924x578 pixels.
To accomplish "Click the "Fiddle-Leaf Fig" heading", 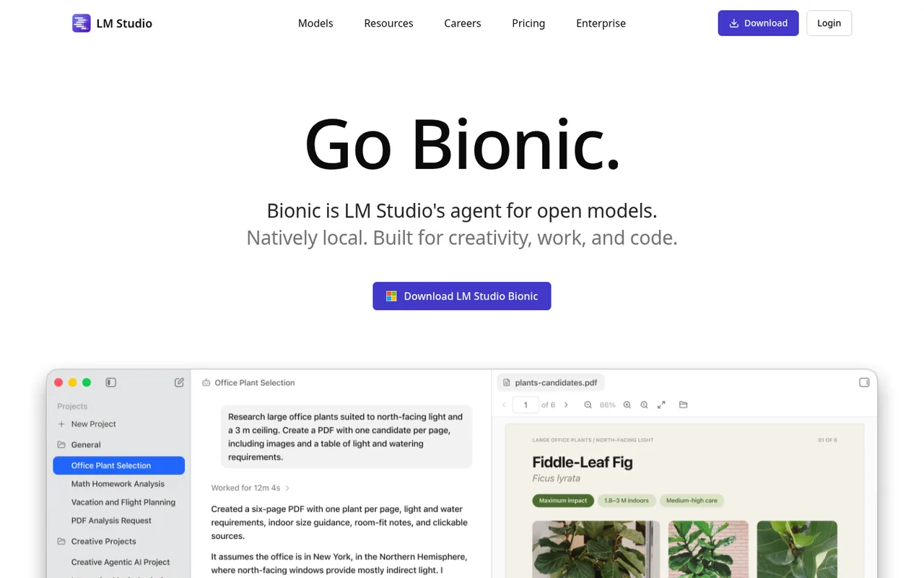I will coord(583,462).
